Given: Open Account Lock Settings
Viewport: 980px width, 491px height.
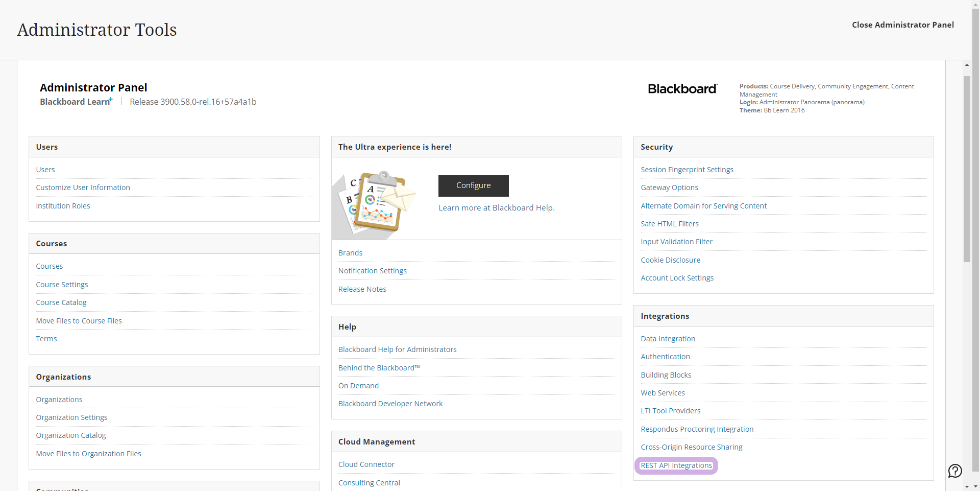Looking at the screenshot, I should pyautogui.click(x=677, y=278).
